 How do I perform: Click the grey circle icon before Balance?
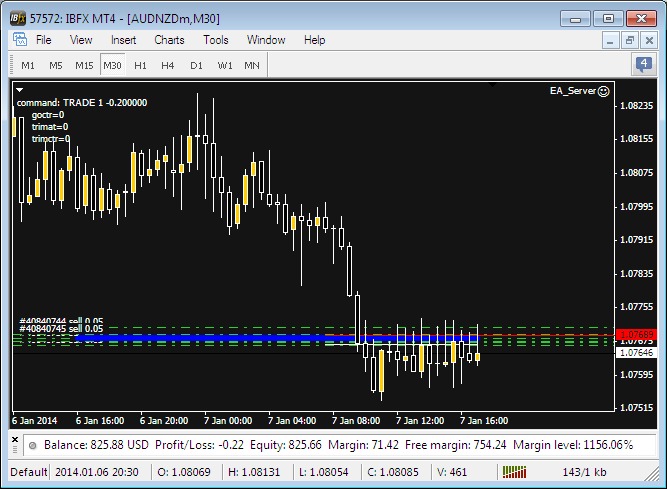coord(32,446)
